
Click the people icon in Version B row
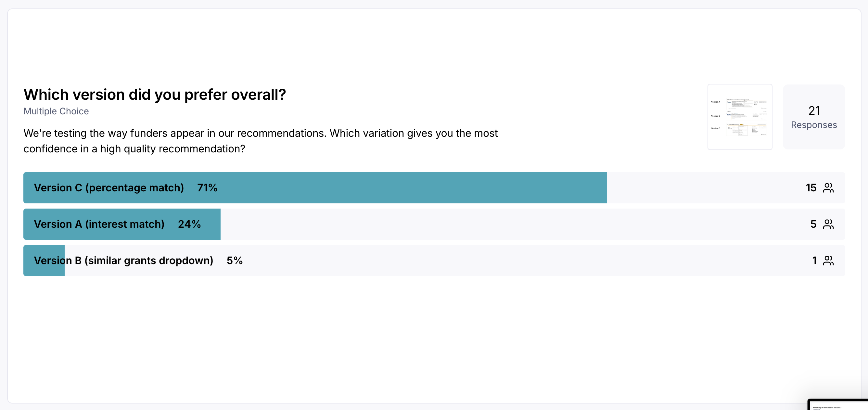[828, 261]
